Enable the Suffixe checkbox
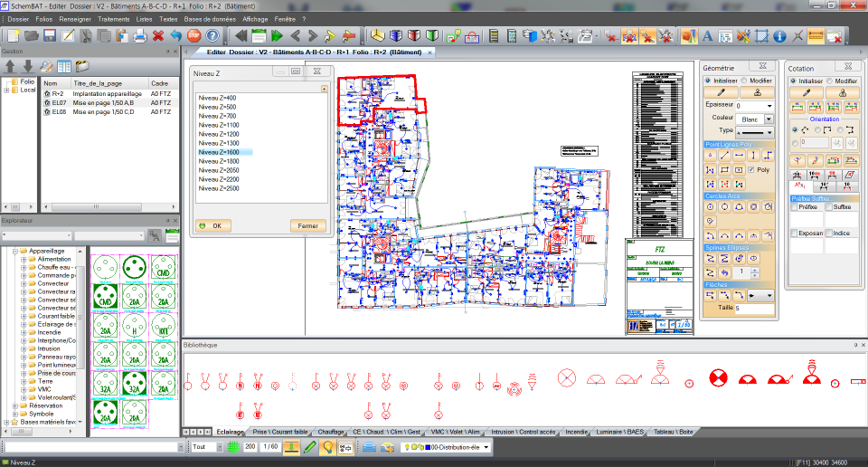Image resolution: width=868 pixels, height=467 pixels. [x=829, y=206]
